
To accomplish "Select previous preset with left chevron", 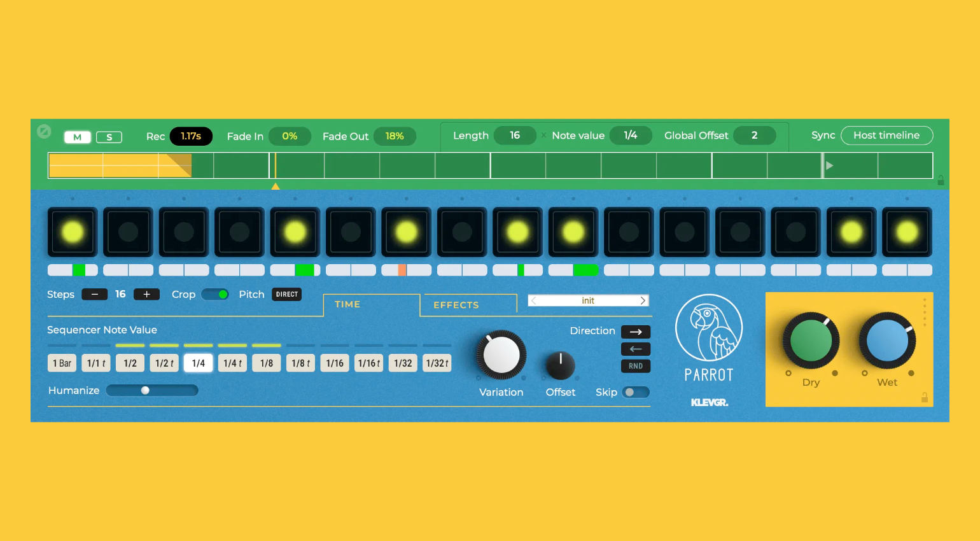I will (x=534, y=300).
